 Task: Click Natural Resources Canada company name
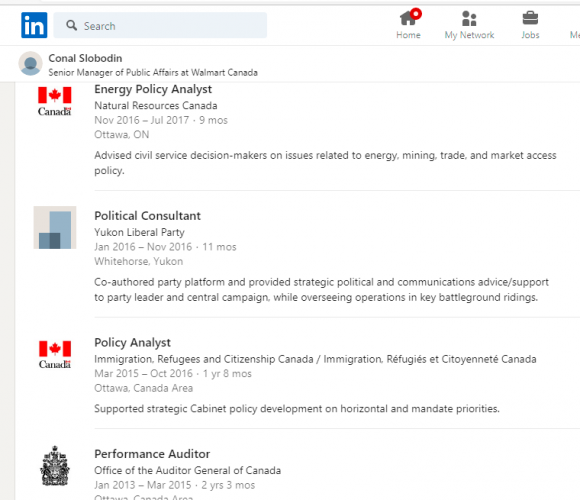[156, 105]
